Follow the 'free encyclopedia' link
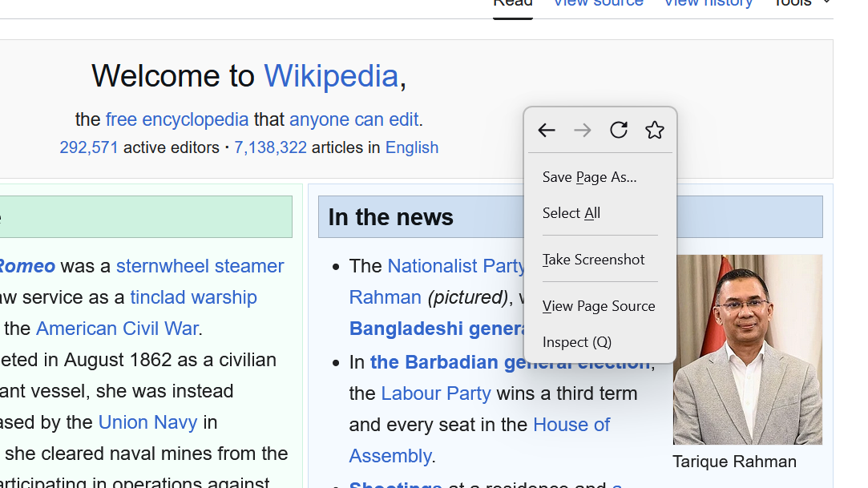Image resolution: width=868 pixels, height=488 pixels. click(177, 120)
